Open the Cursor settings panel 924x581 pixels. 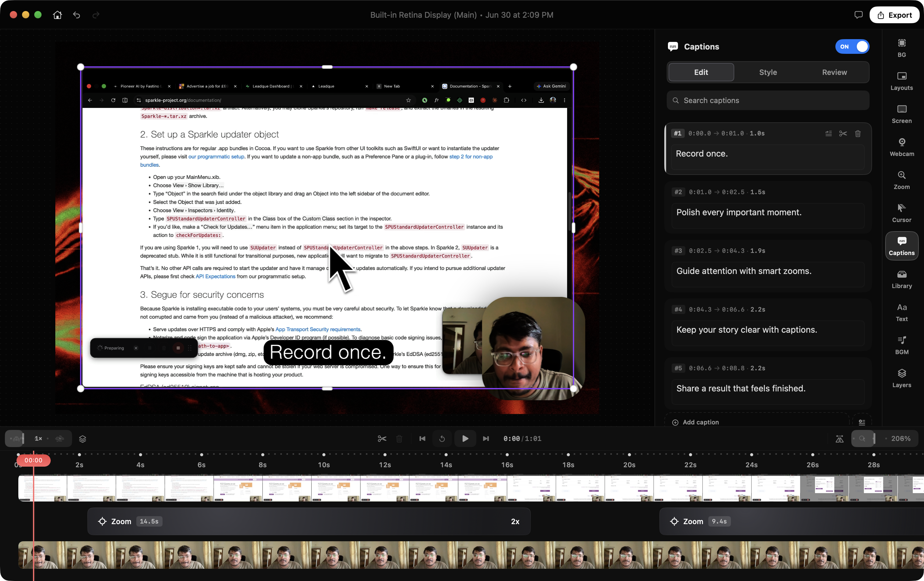tap(901, 213)
